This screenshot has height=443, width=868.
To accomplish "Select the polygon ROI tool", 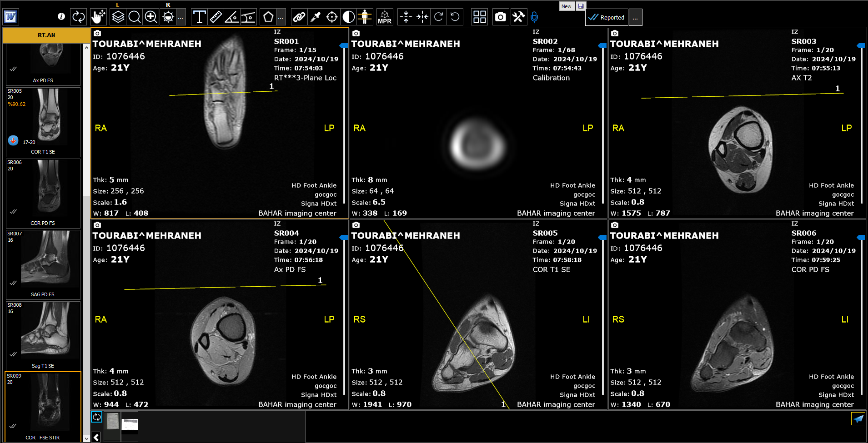I will coord(268,17).
